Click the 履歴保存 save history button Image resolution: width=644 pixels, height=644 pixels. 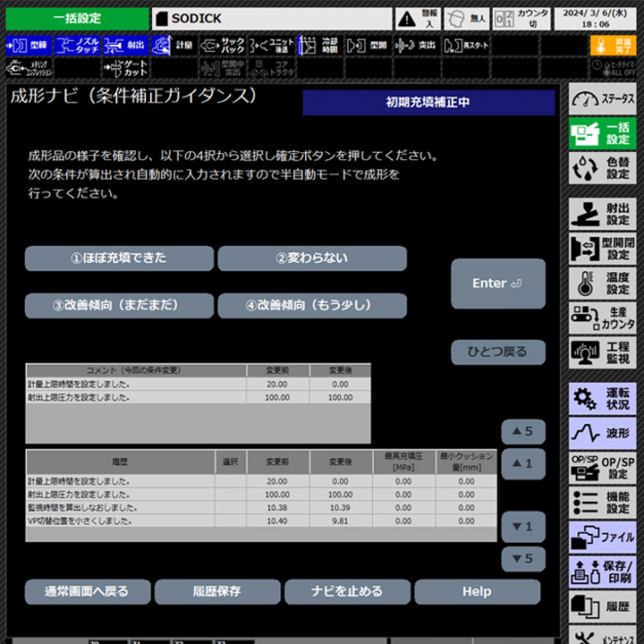[216, 591]
